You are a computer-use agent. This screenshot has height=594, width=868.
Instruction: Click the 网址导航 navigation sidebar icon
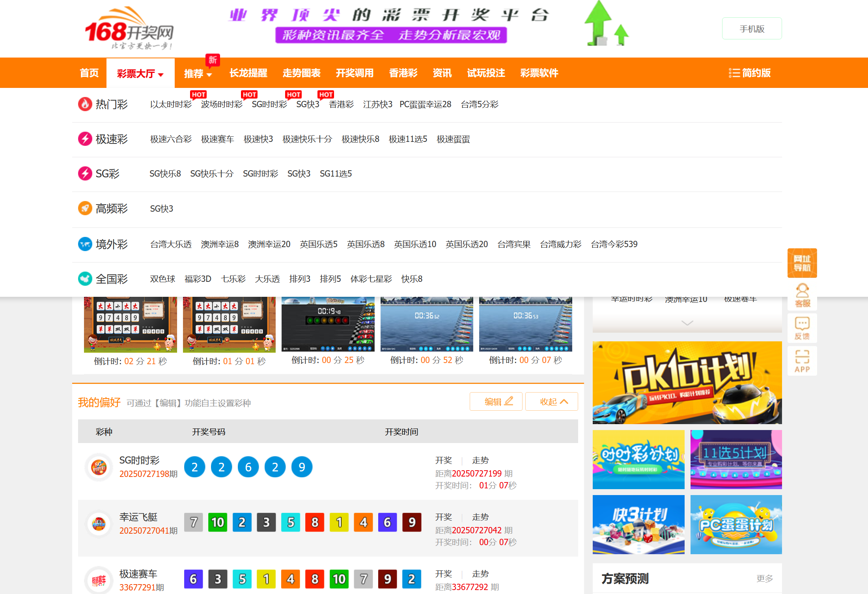(802, 263)
